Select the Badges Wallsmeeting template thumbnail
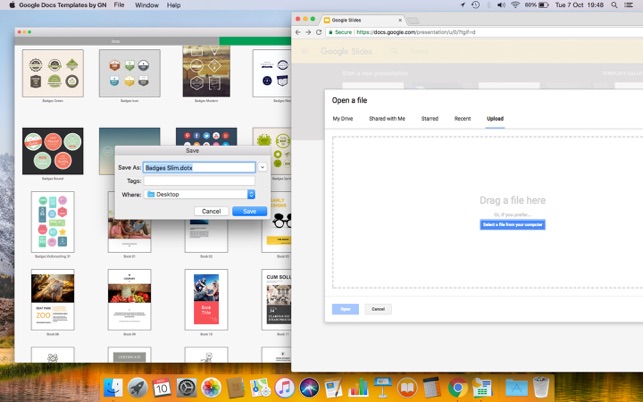Screen dimensions: 643x402 pyautogui.click(x=53, y=222)
